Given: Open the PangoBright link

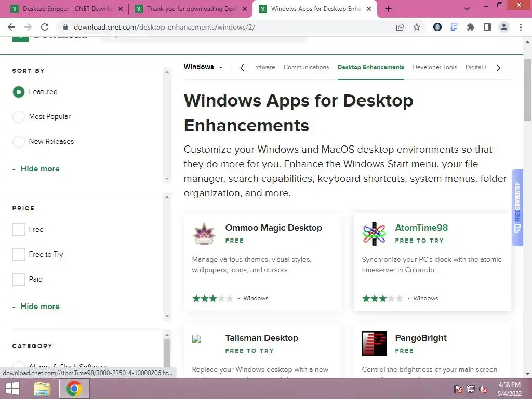Looking at the screenshot, I should point(421,338).
